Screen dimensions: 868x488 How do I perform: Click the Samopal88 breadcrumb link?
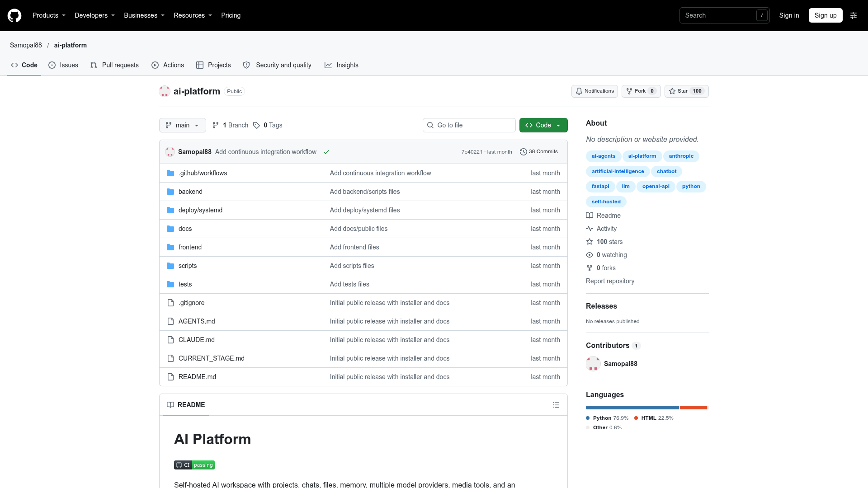click(26, 45)
